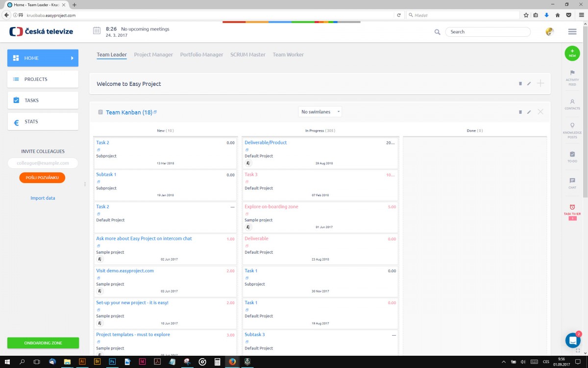Delete the Welcome to Easy Project module
The image size is (588, 368).
520,83
